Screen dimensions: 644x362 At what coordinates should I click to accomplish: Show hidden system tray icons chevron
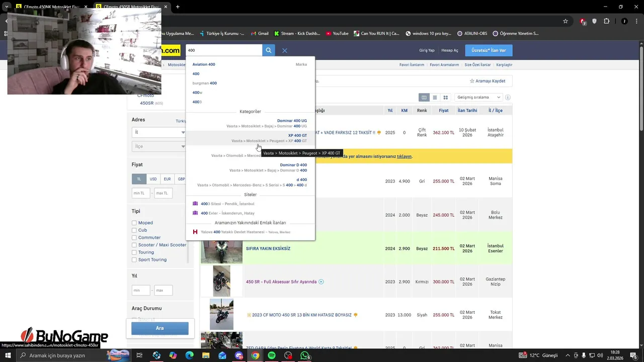pyautogui.click(x=568, y=355)
